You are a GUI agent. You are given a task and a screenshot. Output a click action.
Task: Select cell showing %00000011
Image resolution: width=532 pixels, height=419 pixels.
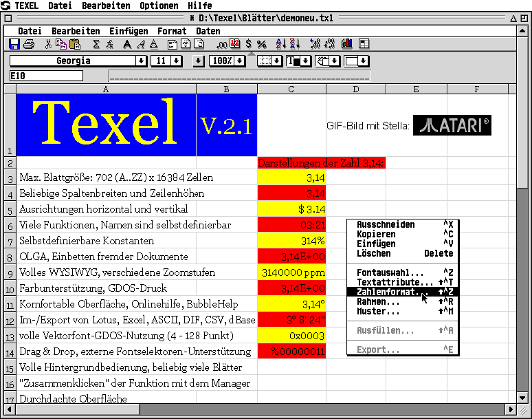point(291,352)
